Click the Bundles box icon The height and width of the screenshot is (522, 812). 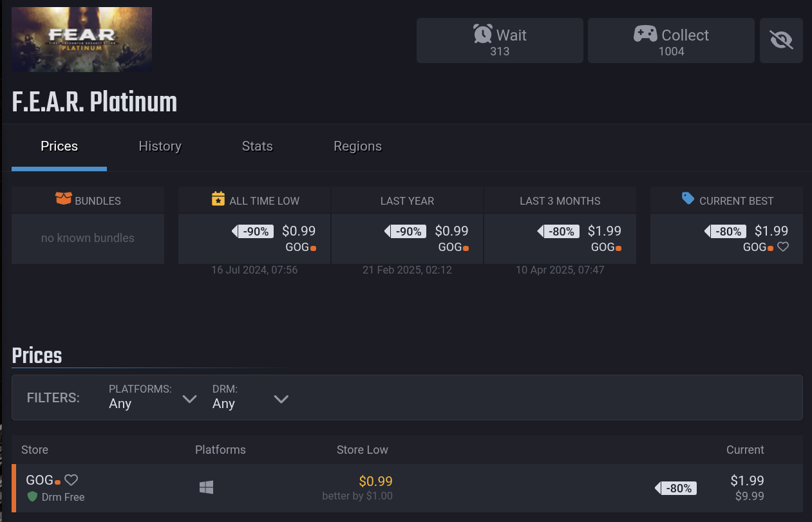click(63, 200)
